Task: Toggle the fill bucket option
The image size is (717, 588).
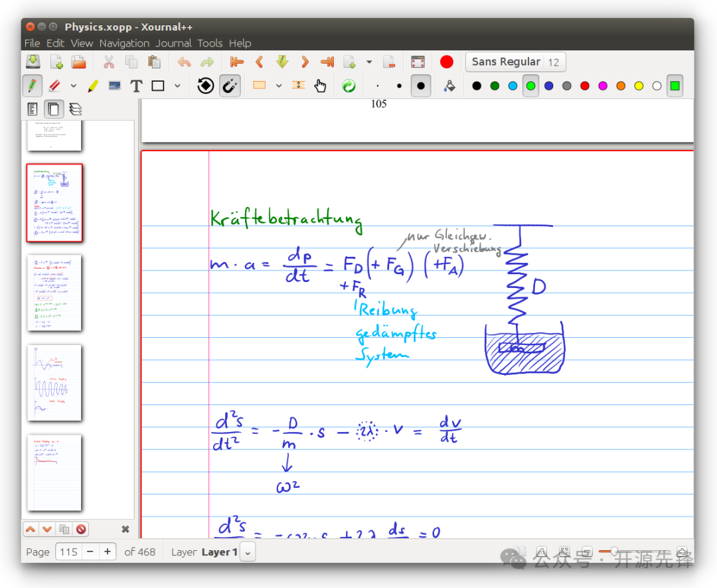Action: [x=449, y=86]
